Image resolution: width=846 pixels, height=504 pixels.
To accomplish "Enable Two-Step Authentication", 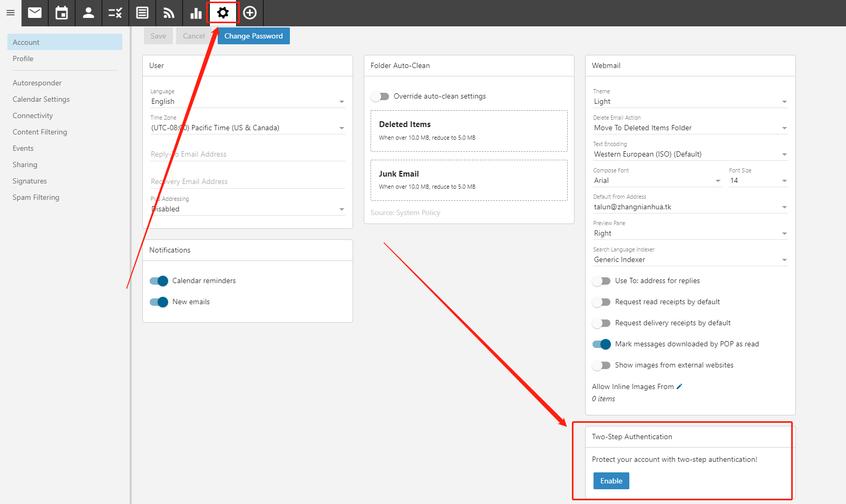I will [x=611, y=481].
